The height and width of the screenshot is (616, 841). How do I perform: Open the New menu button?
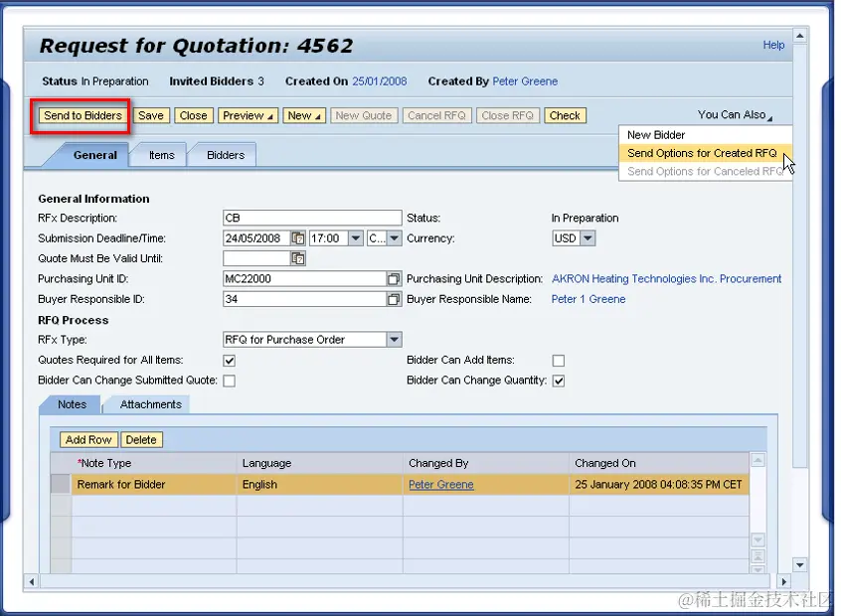click(x=304, y=115)
